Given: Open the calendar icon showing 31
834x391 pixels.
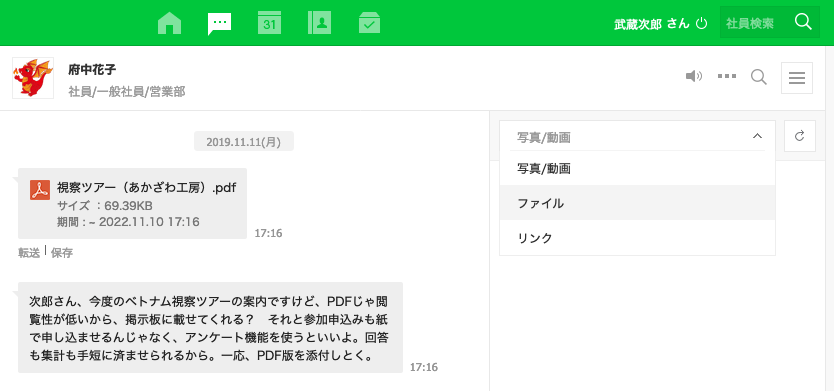Looking at the screenshot, I should tap(270, 23).
